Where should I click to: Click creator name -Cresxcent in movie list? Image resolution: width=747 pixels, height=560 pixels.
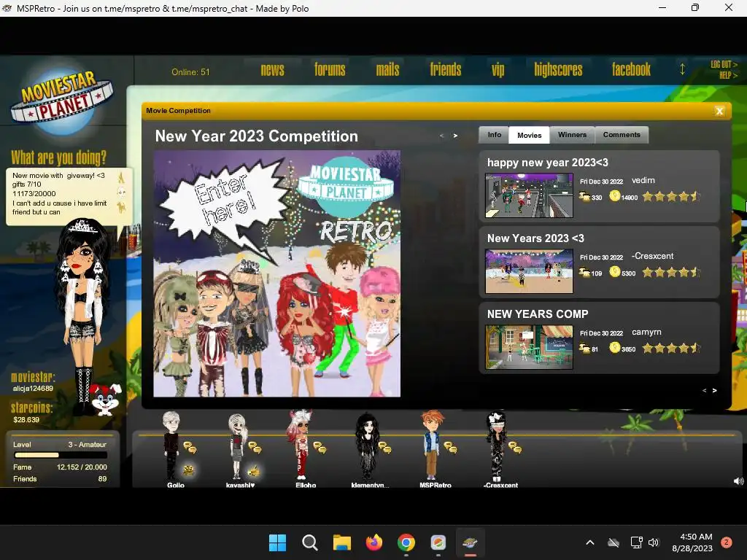[x=652, y=256]
